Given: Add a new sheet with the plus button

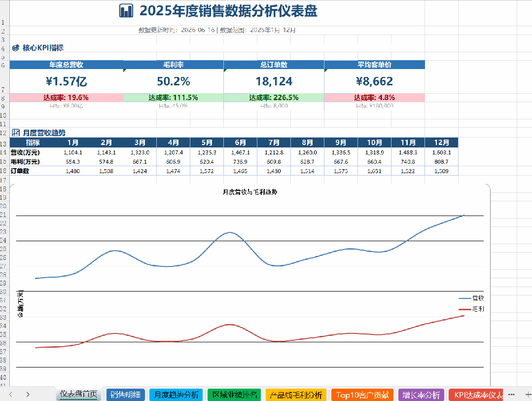Looking at the screenshot, I should [528, 395].
